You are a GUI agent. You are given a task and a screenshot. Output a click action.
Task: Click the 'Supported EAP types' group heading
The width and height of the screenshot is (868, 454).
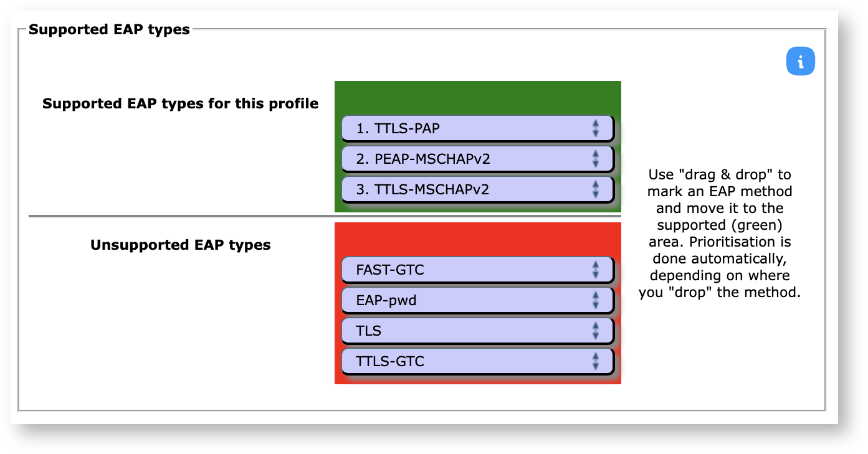pyautogui.click(x=109, y=29)
